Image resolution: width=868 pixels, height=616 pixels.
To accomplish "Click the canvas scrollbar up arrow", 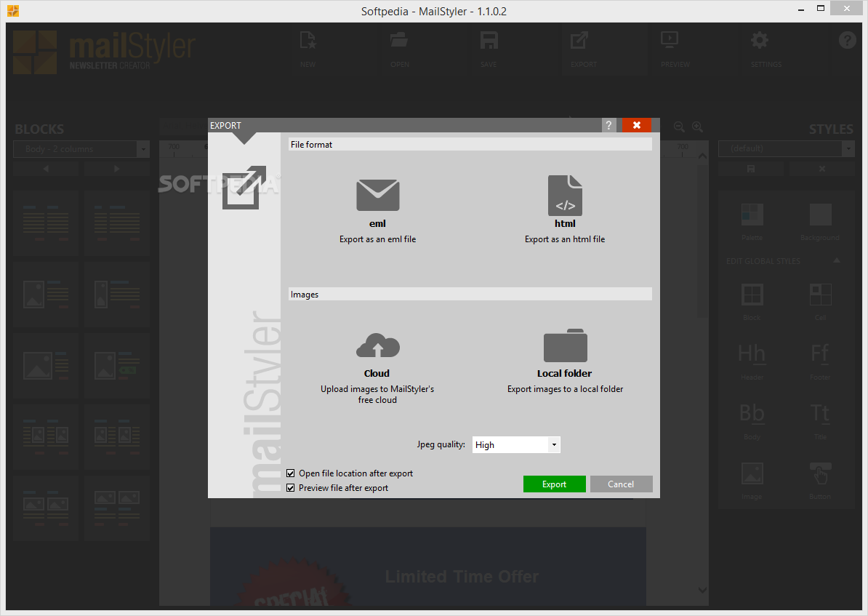I will pyautogui.click(x=702, y=156).
